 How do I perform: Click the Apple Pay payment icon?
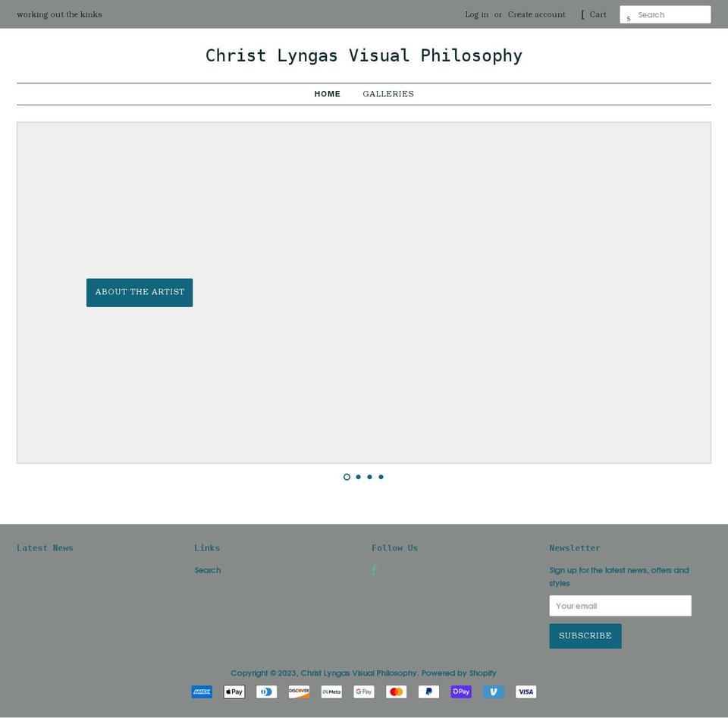tap(234, 691)
